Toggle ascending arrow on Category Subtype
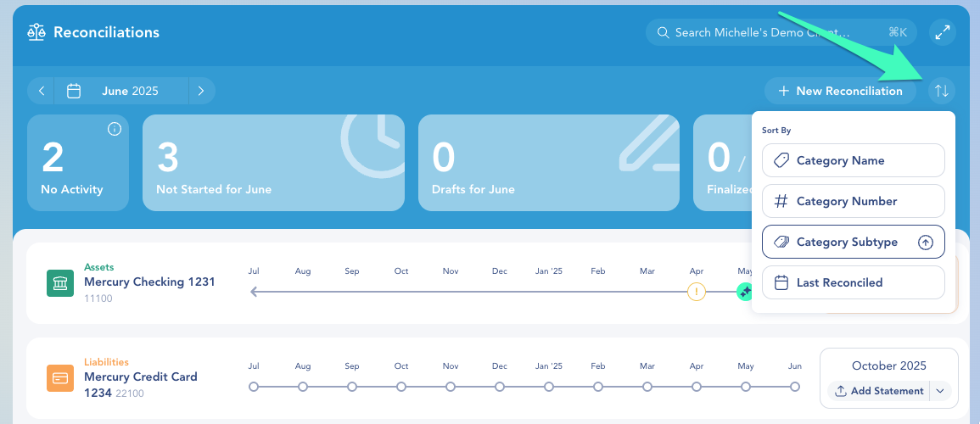 pos(926,243)
